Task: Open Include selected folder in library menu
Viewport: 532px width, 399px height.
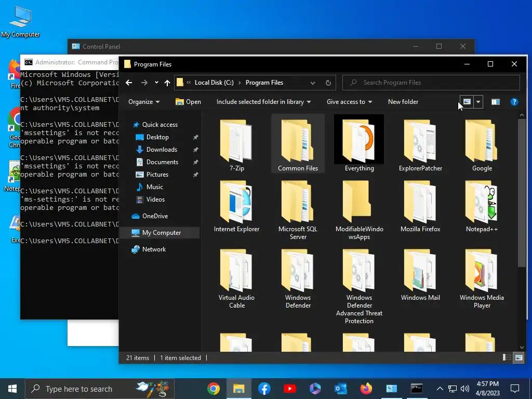Action: click(x=263, y=102)
